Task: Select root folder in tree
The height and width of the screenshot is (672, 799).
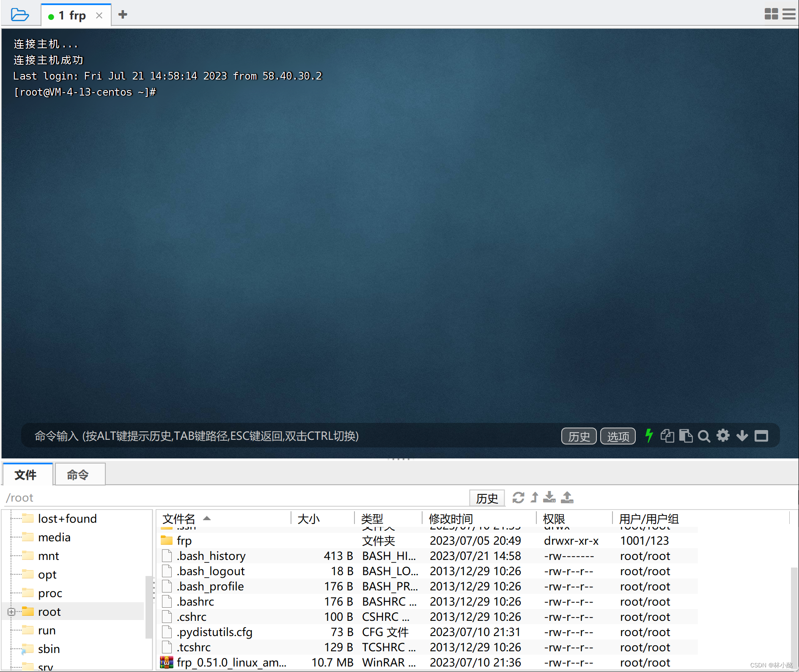Action: pos(49,612)
